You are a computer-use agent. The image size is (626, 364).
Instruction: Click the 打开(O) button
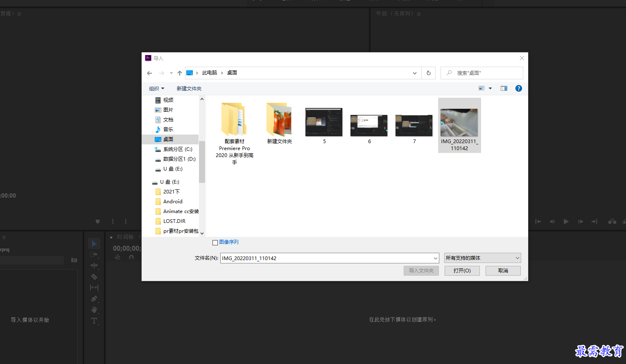click(x=462, y=271)
